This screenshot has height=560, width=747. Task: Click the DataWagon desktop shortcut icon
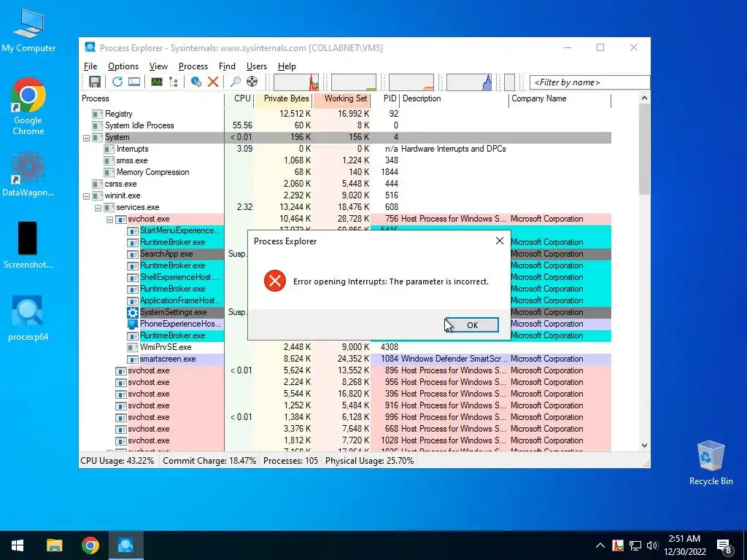click(x=28, y=174)
